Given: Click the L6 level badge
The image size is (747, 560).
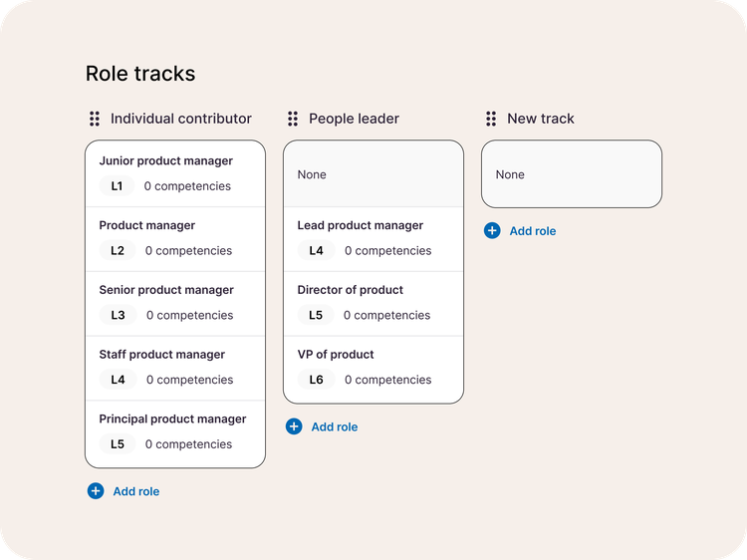Looking at the screenshot, I should (x=316, y=380).
